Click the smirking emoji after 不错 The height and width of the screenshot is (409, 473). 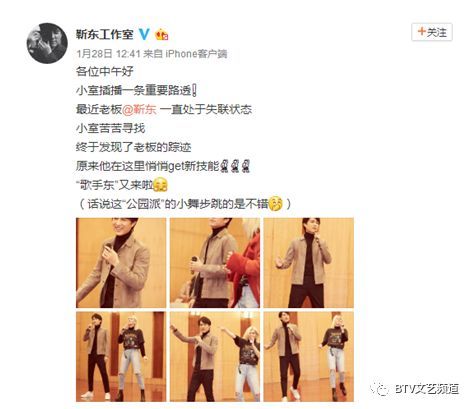click(276, 204)
